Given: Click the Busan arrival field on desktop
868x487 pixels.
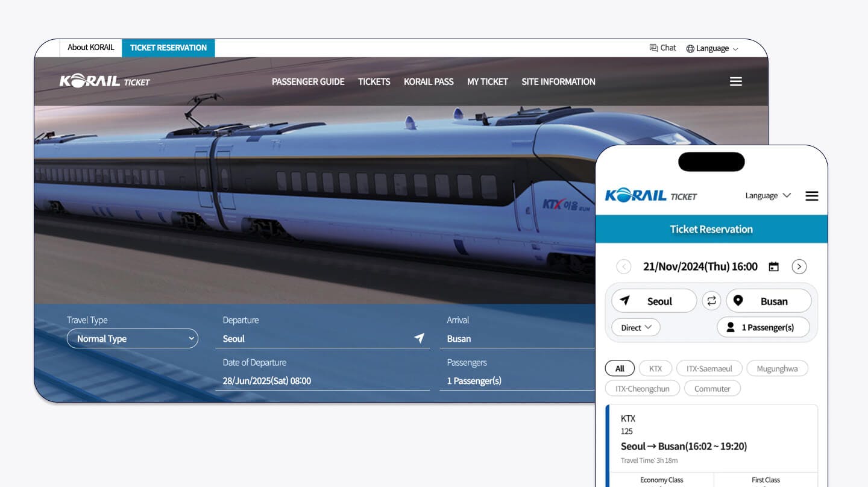Looking at the screenshot, I should coord(517,339).
